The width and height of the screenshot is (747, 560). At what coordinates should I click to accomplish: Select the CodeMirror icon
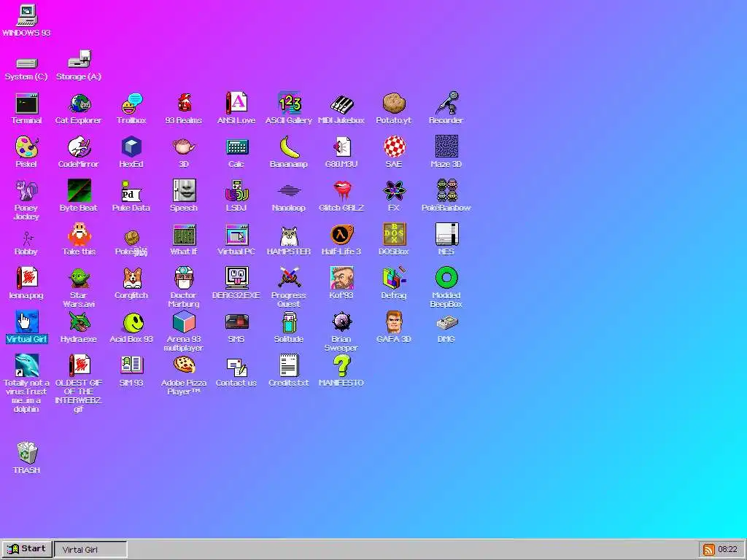click(79, 147)
